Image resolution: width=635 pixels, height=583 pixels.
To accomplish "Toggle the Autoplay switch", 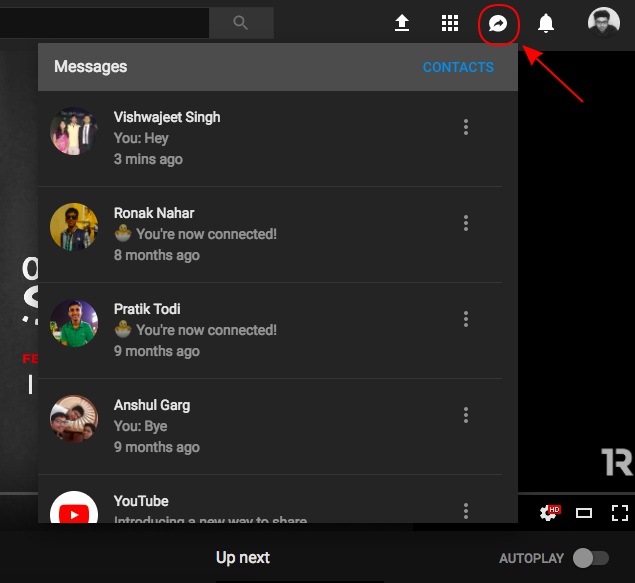I will tap(590, 558).
